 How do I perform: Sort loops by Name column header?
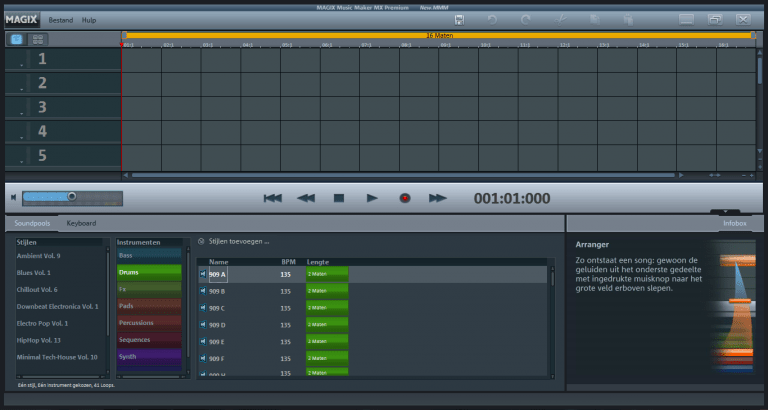point(218,262)
